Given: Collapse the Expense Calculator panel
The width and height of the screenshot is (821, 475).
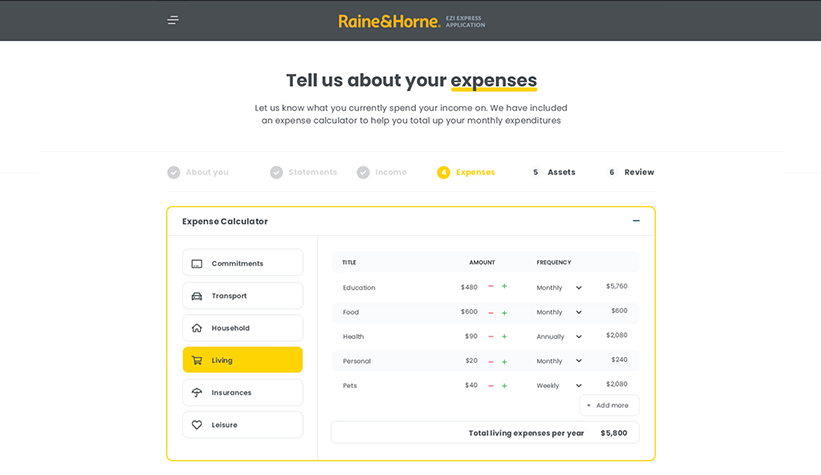Looking at the screenshot, I should click(636, 221).
